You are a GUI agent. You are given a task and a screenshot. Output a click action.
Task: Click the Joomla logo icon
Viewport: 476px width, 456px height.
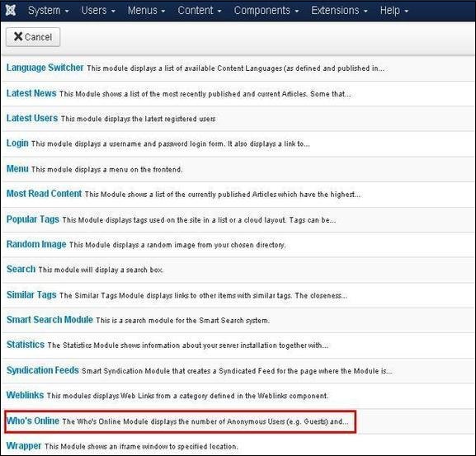point(11,11)
